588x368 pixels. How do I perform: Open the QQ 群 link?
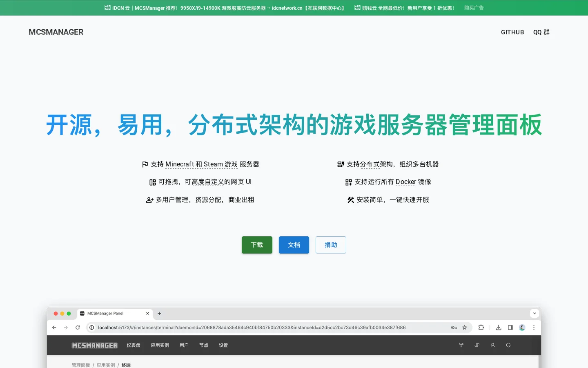(x=541, y=32)
